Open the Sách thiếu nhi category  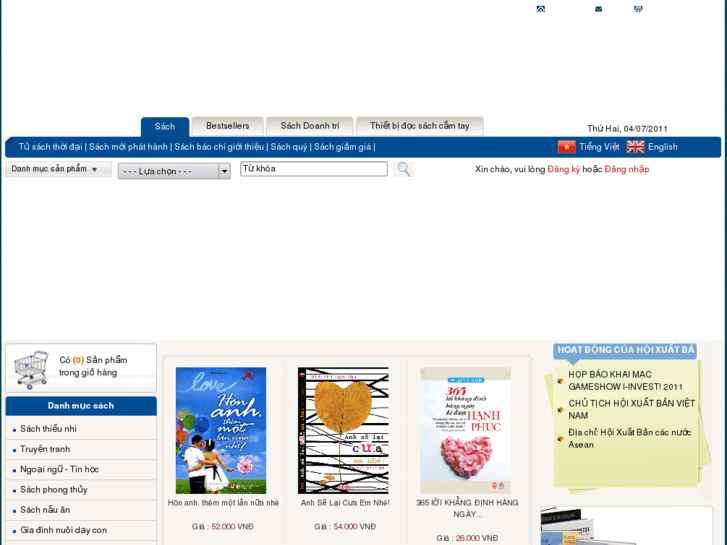click(48, 429)
